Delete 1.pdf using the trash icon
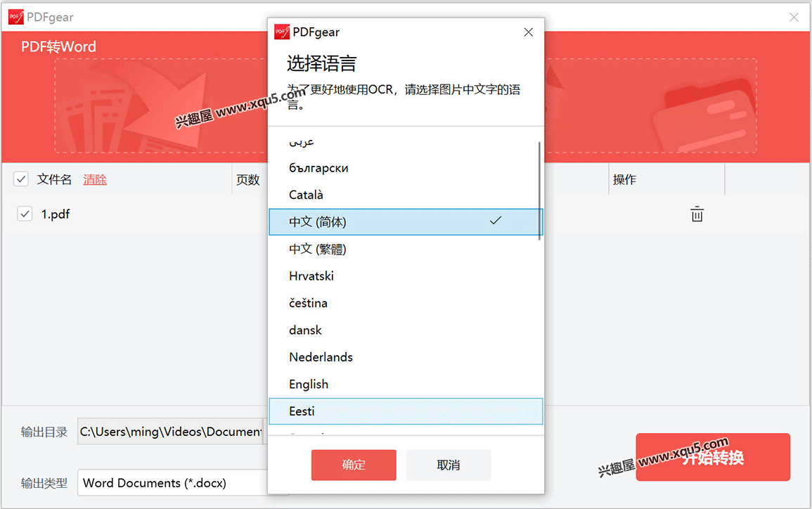This screenshot has height=509, width=812. (697, 214)
